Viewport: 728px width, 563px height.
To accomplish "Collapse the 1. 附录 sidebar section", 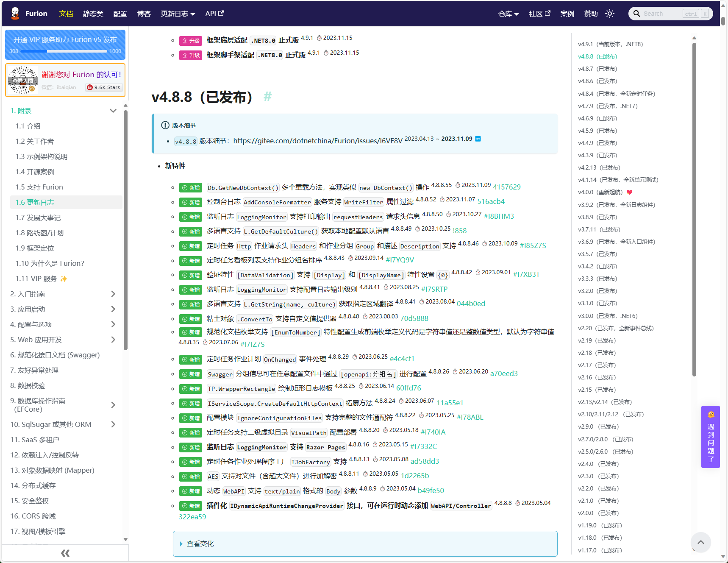I will point(113,111).
